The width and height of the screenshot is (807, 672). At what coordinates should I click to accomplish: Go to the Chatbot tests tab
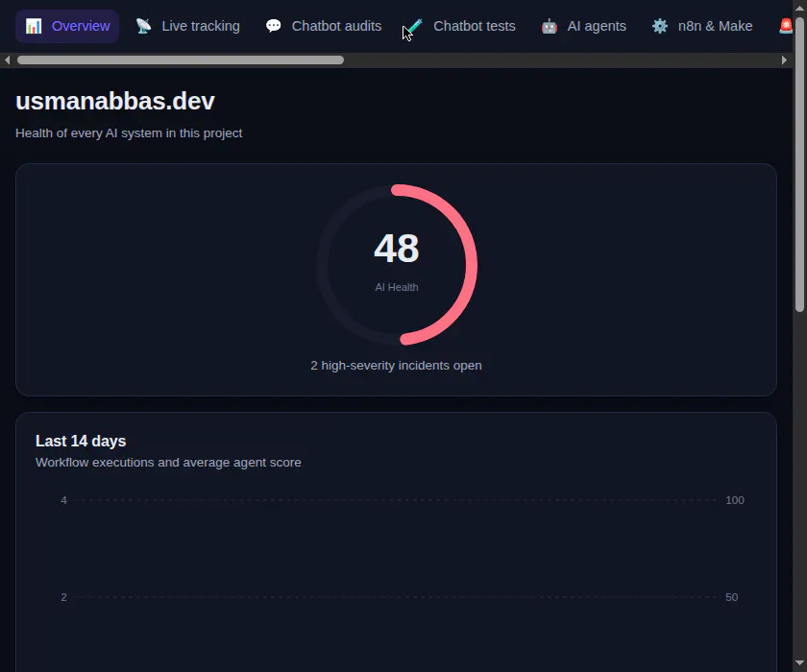point(462,26)
